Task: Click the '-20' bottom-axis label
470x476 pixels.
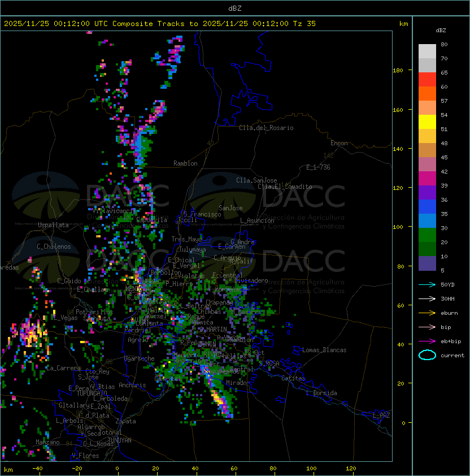Action: coord(77,469)
